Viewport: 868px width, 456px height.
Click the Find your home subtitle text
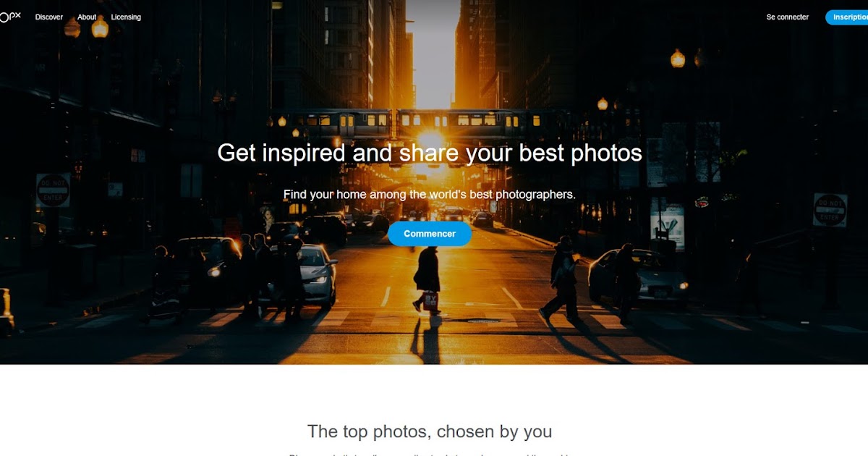[x=430, y=194]
